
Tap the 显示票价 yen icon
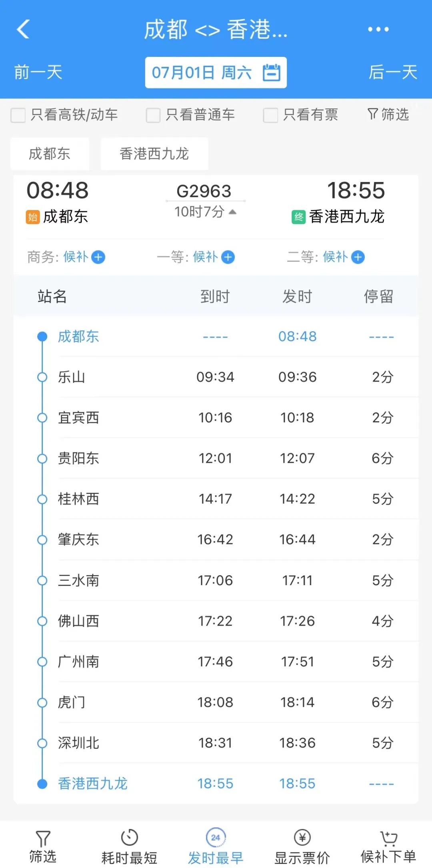coord(302,837)
